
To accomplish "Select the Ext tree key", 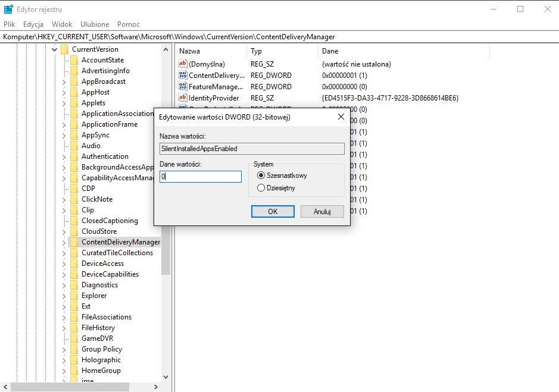I will pyautogui.click(x=86, y=306).
